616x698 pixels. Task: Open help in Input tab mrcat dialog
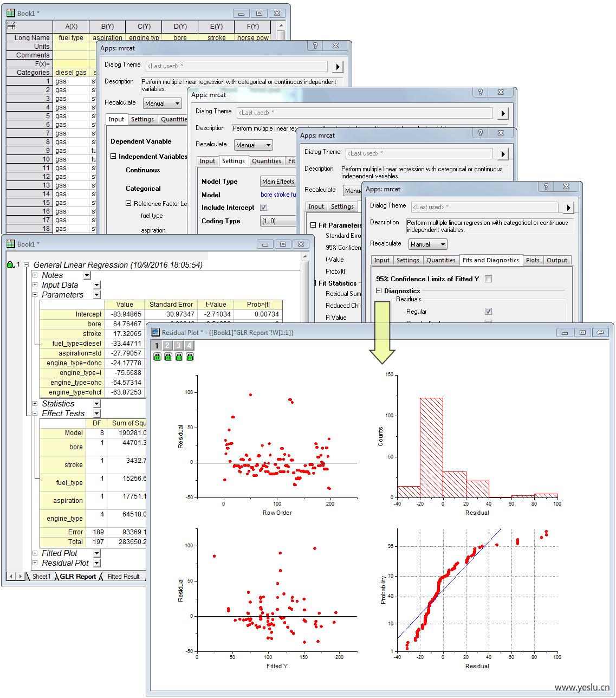(x=315, y=46)
